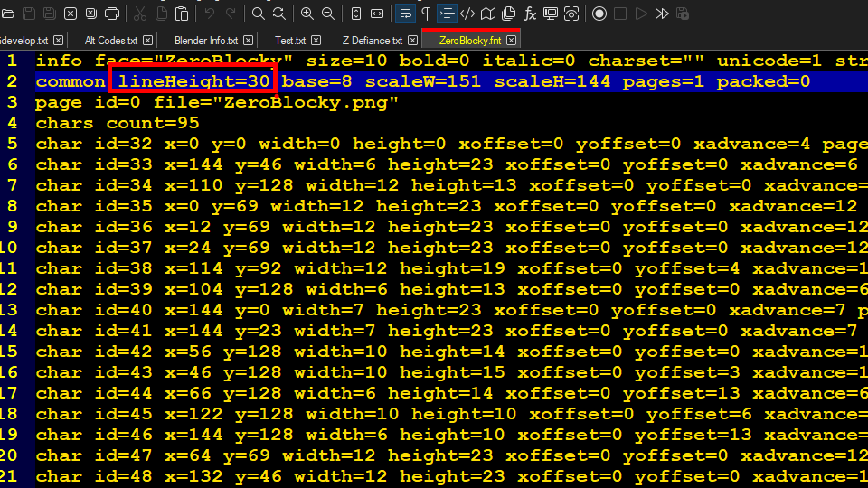868x488 pixels.
Task: Open the Document Map icon
Action: 488,14
